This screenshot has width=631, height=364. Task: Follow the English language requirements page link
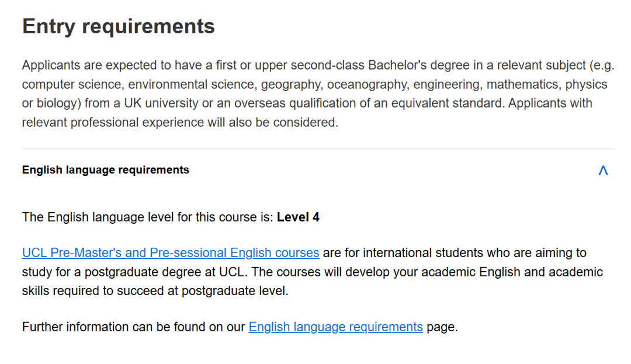pyautogui.click(x=335, y=327)
